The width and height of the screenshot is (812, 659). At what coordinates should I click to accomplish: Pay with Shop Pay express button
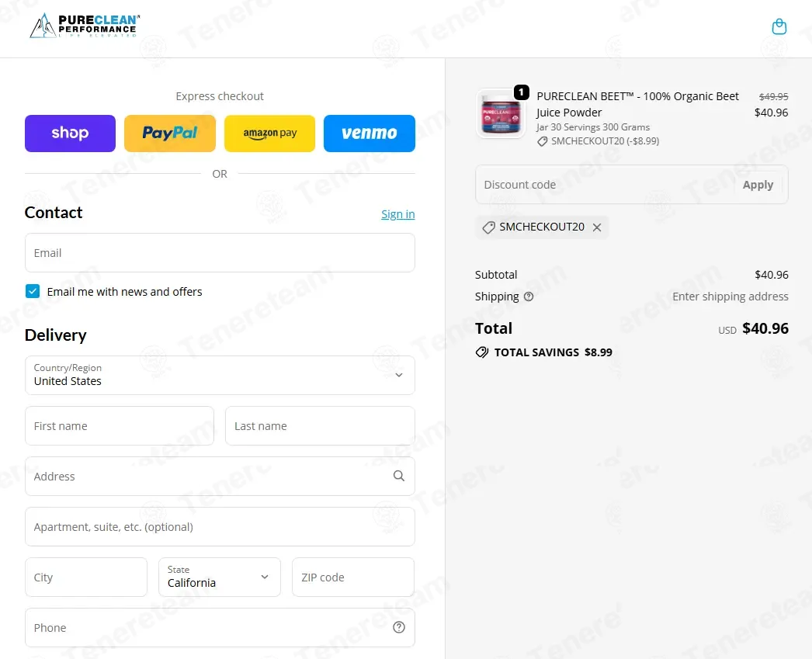[x=70, y=134]
